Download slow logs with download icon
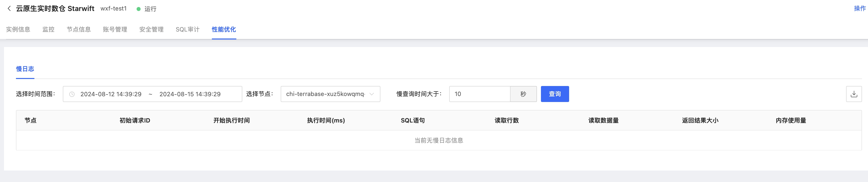 (x=854, y=94)
